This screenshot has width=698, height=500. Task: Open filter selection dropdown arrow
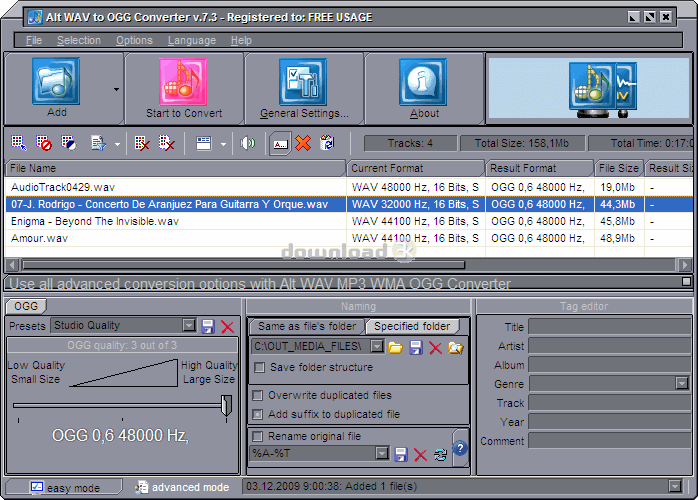click(117, 144)
